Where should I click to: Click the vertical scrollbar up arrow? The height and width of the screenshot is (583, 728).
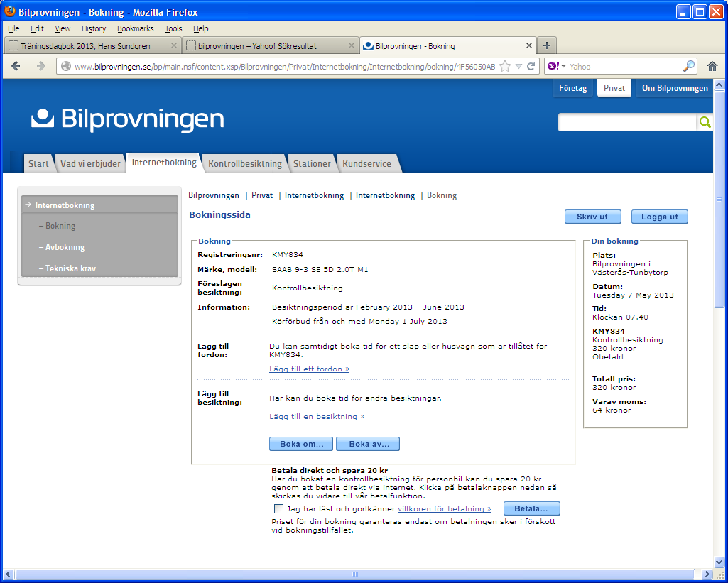pyautogui.click(x=719, y=85)
